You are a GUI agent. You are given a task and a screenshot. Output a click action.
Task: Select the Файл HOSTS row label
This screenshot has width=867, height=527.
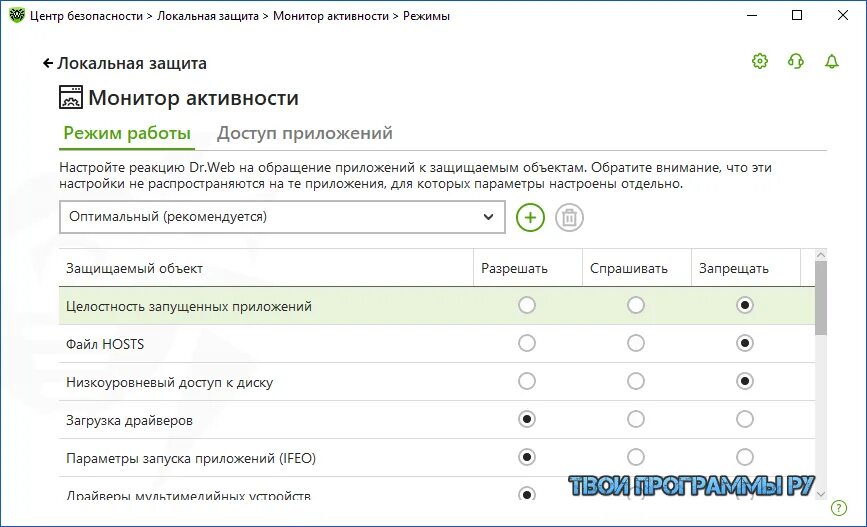(x=105, y=344)
